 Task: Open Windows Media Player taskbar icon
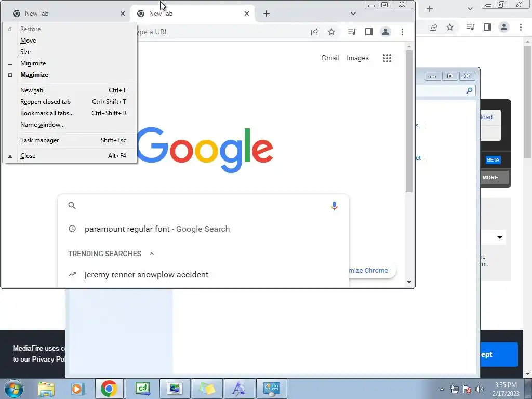pyautogui.click(x=77, y=389)
